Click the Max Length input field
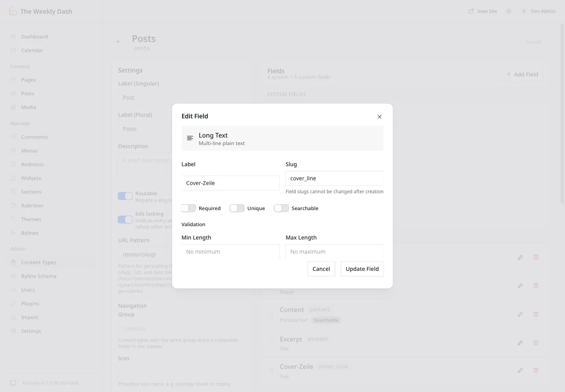This screenshot has height=392, width=565. pyautogui.click(x=334, y=252)
